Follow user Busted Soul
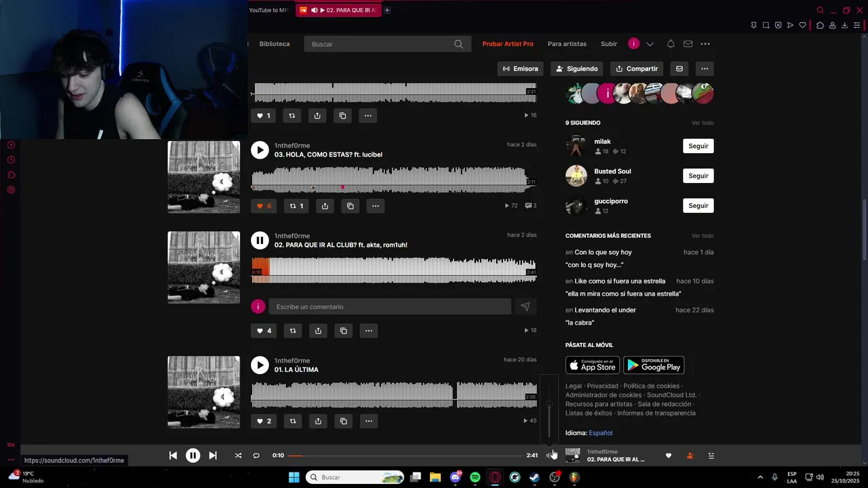Screen dimensions: 868x488 click(698, 176)
